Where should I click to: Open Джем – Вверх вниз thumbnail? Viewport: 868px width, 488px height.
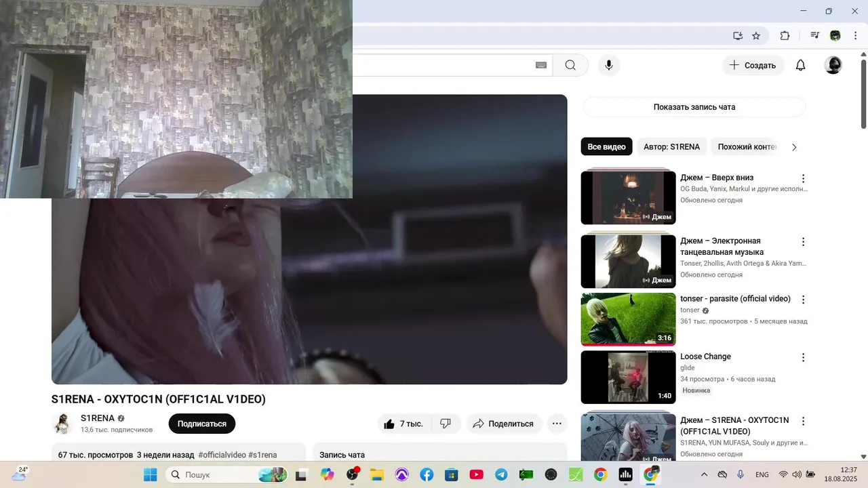[x=629, y=197]
